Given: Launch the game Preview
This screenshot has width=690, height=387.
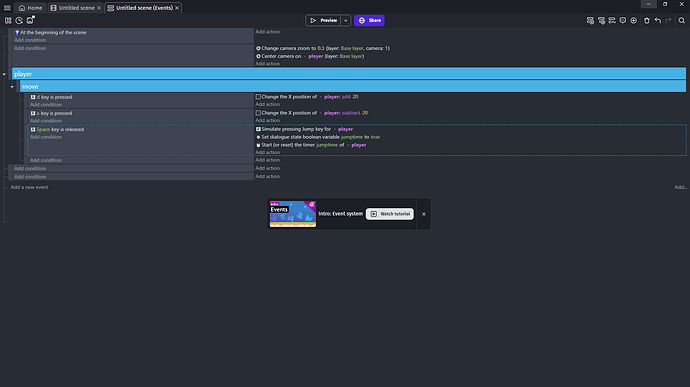Looking at the screenshot, I should (x=323, y=20).
